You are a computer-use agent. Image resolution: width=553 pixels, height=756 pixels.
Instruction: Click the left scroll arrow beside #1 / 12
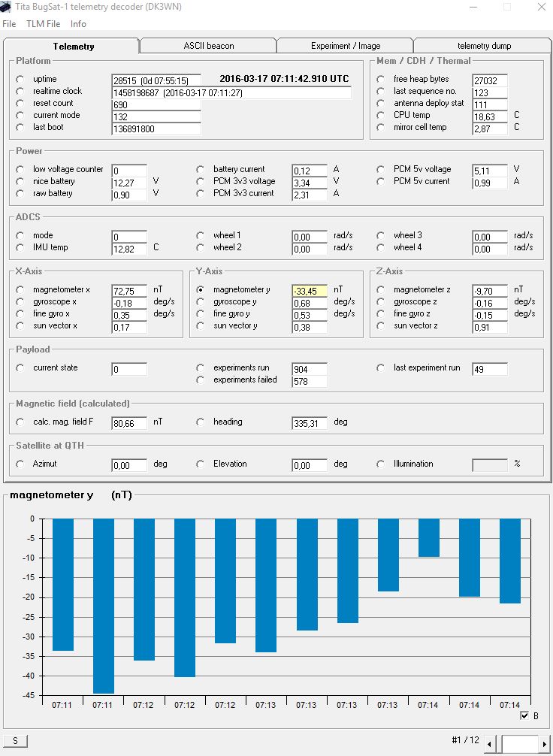click(x=489, y=744)
